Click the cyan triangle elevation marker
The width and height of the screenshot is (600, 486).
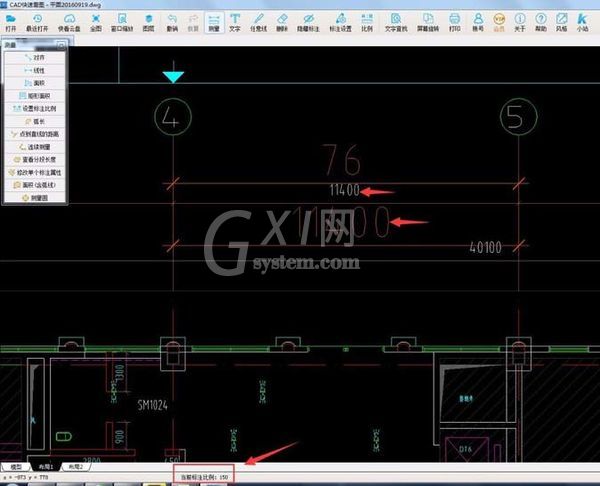pos(173,77)
